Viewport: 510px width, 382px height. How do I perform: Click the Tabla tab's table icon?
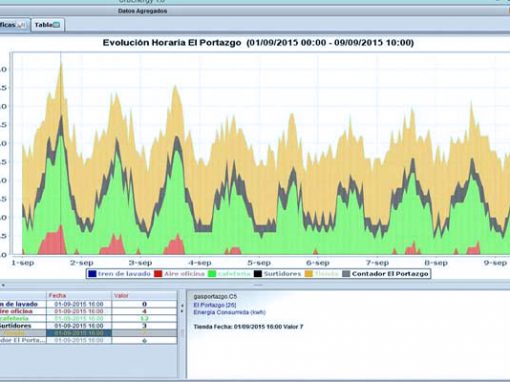pos(56,25)
